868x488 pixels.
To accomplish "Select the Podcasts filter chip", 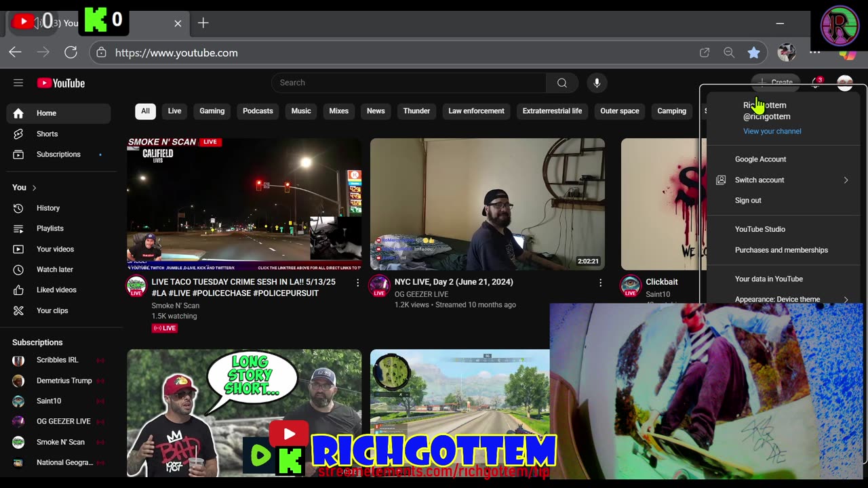I will click(258, 111).
